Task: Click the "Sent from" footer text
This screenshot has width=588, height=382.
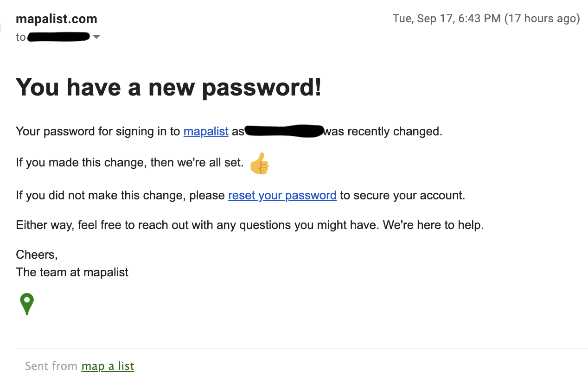Action: (x=51, y=366)
